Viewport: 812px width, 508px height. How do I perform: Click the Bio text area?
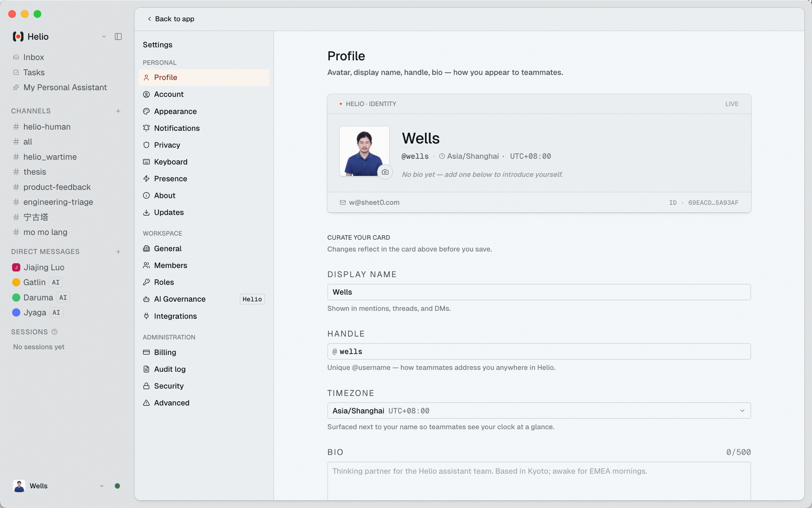(x=539, y=481)
